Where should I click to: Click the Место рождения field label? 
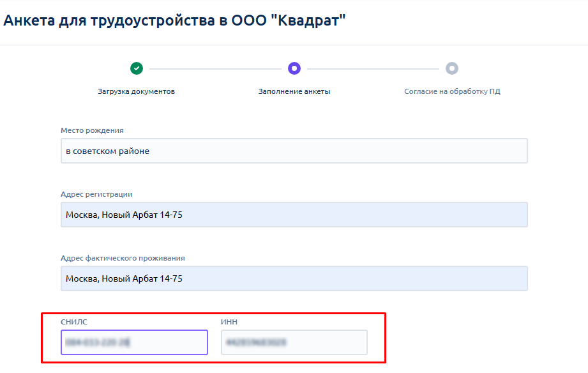coord(92,130)
